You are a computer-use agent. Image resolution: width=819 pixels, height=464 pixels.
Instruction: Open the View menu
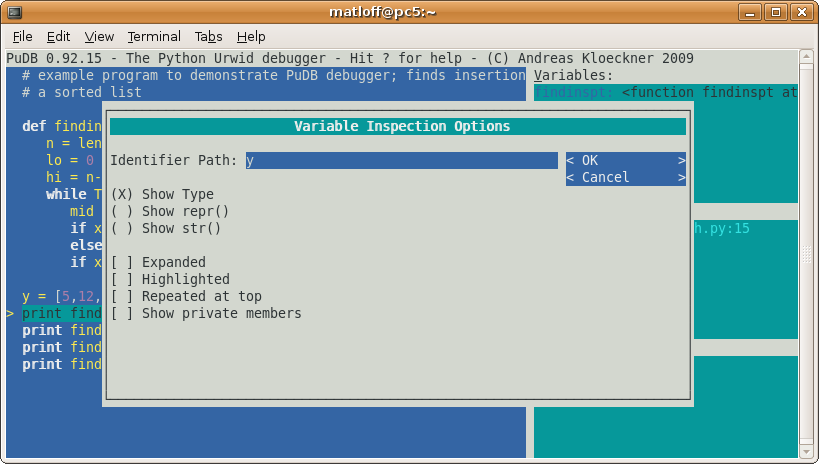pos(99,36)
